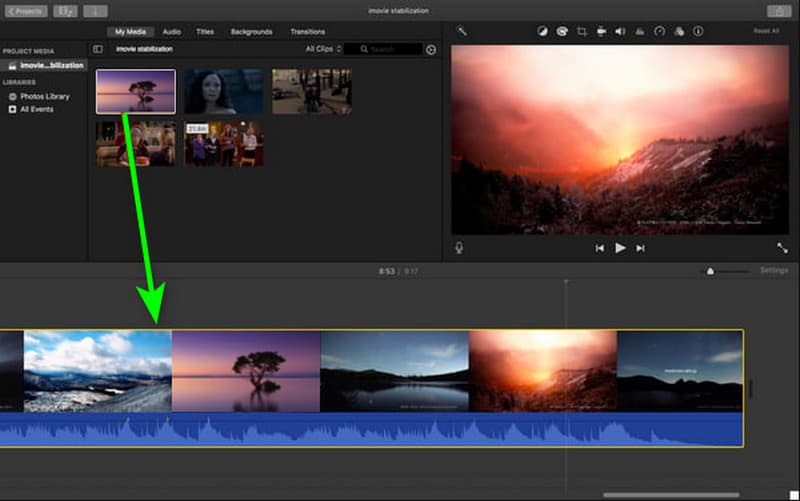Skip to the previous clip
This screenshot has width=800, height=501.
(599, 248)
